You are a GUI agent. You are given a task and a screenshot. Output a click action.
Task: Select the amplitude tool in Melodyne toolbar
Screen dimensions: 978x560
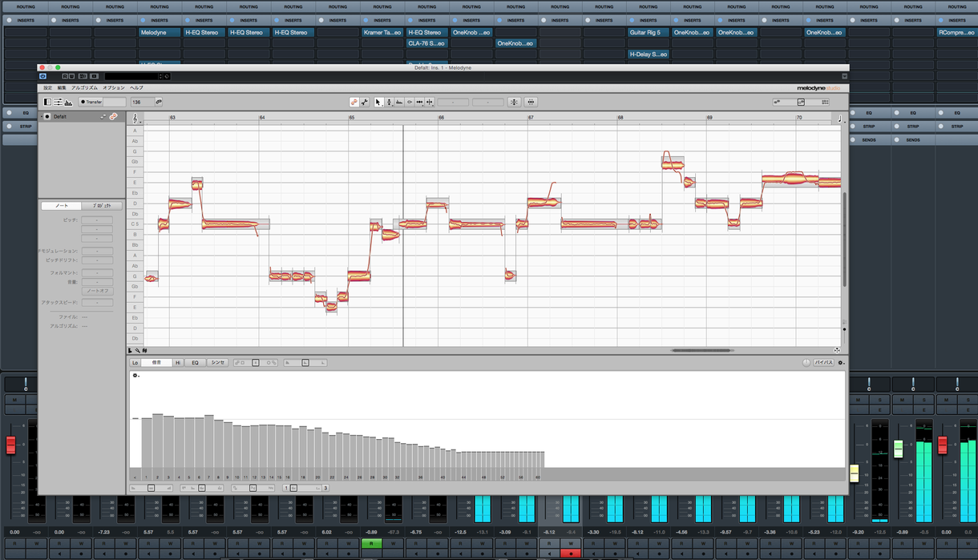[x=410, y=102]
